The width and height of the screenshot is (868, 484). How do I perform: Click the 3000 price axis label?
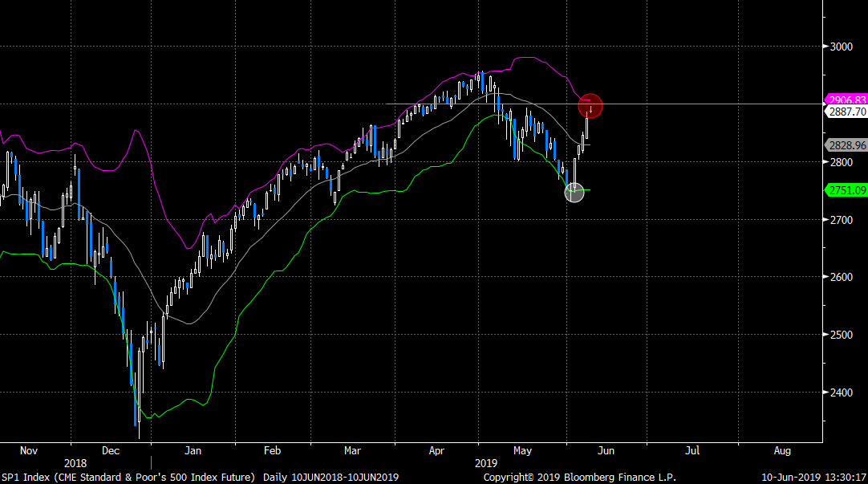pos(842,47)
